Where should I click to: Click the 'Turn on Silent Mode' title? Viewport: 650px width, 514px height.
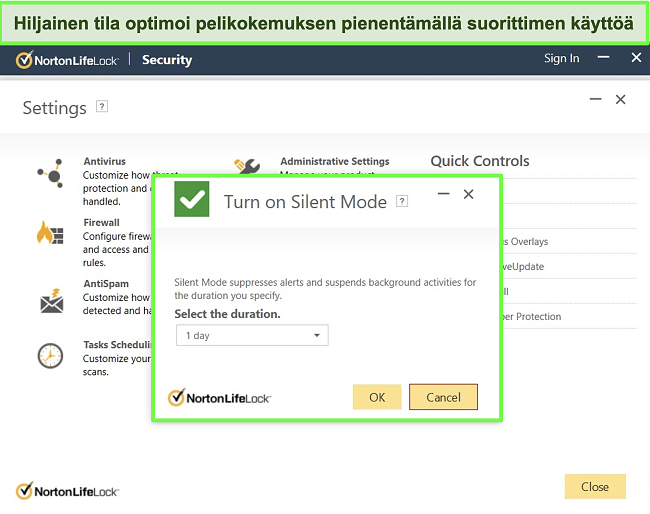[x=305, y=202]
